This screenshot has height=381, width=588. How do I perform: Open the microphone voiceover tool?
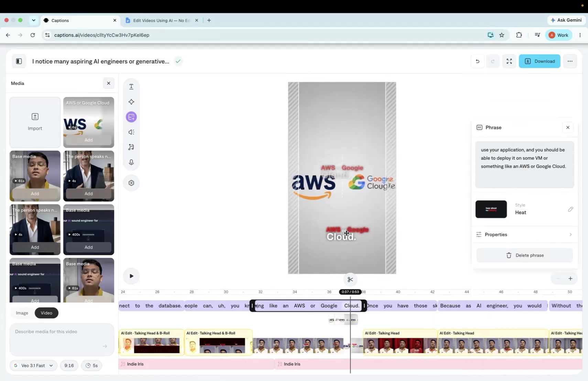pos(131,162)
